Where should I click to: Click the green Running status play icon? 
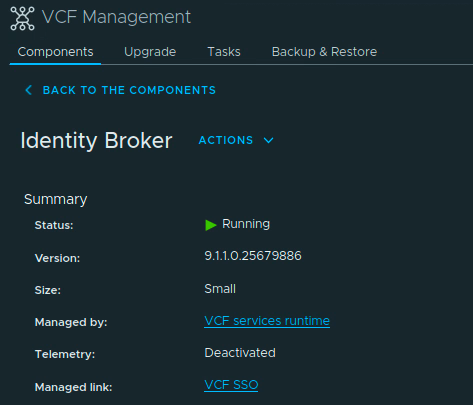pyautogui.click(x=210, y=225)
